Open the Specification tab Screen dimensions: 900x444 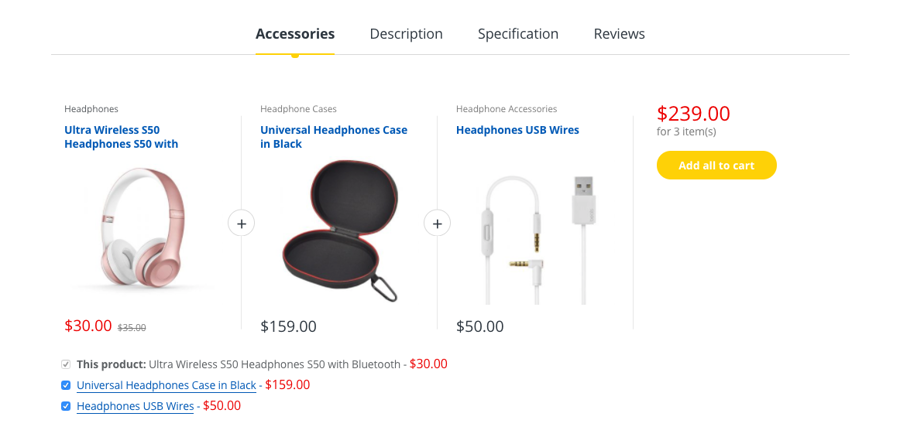pyautogui.click(x=518, y=34)
